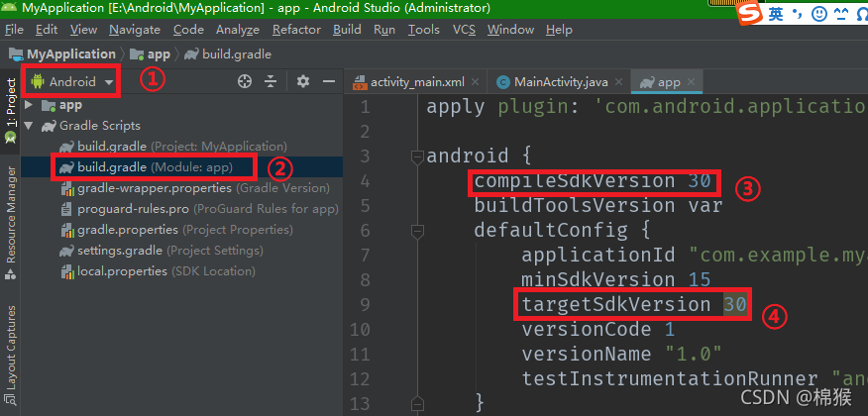Screen dimensions: 868x416
Task: Open the Window menu
Action: 510,30
